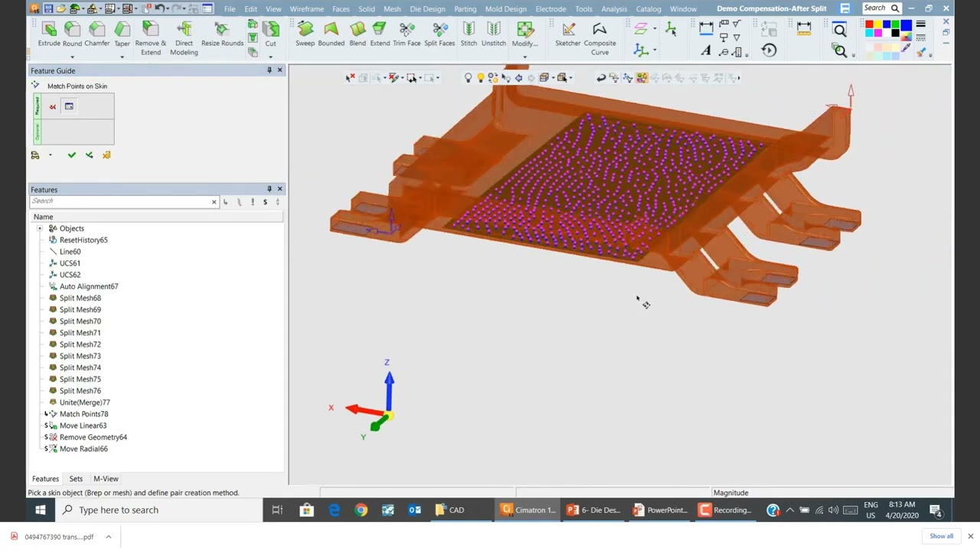Open the preview options dropdown in Feature Guide
Viewport: 980px width, 551px height.
[x=51, y=155]
